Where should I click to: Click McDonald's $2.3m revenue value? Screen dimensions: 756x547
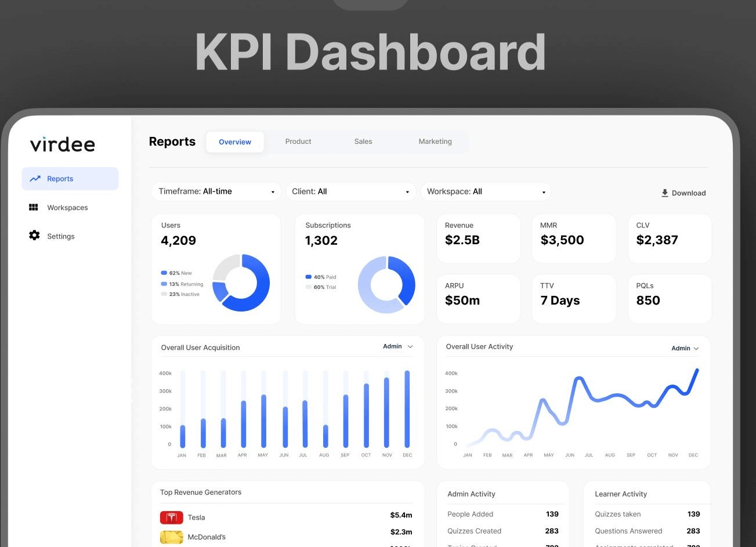pyautogui.click(x=401, y=532)
